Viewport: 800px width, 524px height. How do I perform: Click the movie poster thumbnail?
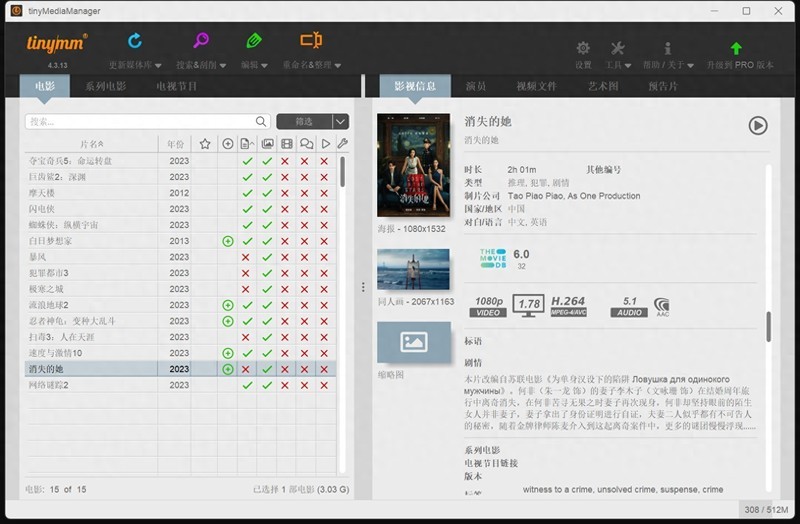(x=413, y=165)
